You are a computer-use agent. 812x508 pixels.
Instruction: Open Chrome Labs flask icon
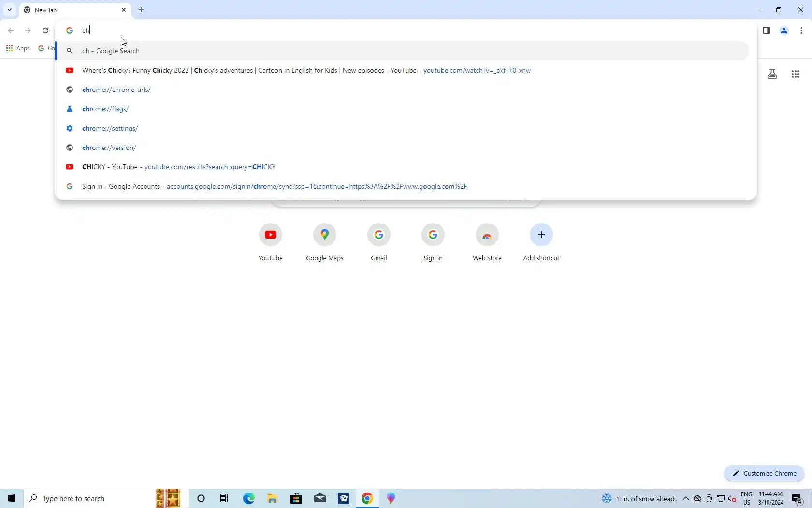pyautogui.click(x=772, y=74)
